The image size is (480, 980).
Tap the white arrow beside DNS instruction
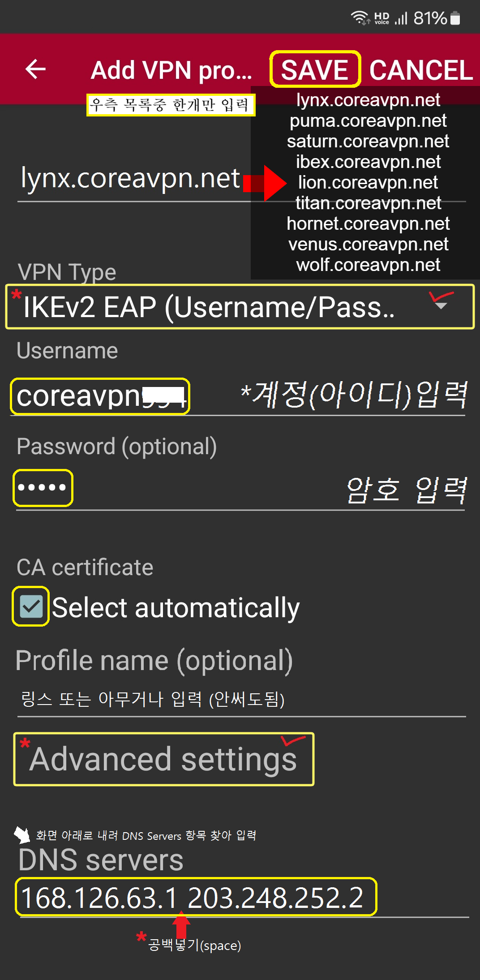(x=21, y=834)
